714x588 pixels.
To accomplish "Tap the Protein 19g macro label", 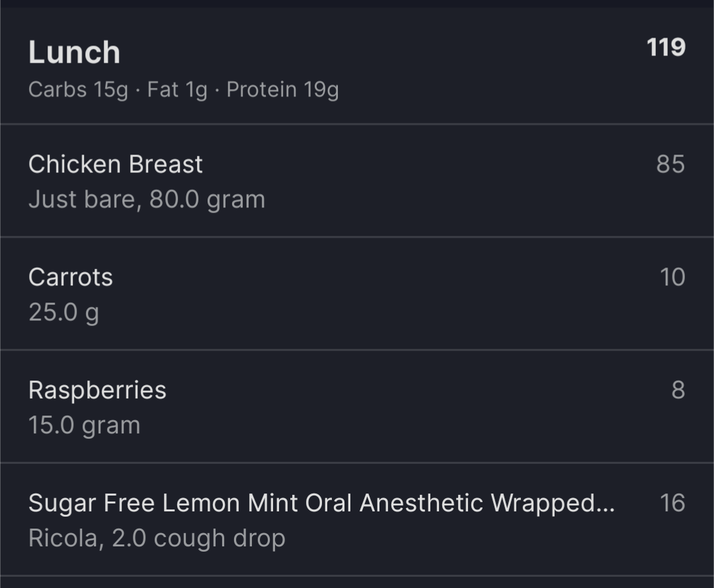I will point(282,90).
